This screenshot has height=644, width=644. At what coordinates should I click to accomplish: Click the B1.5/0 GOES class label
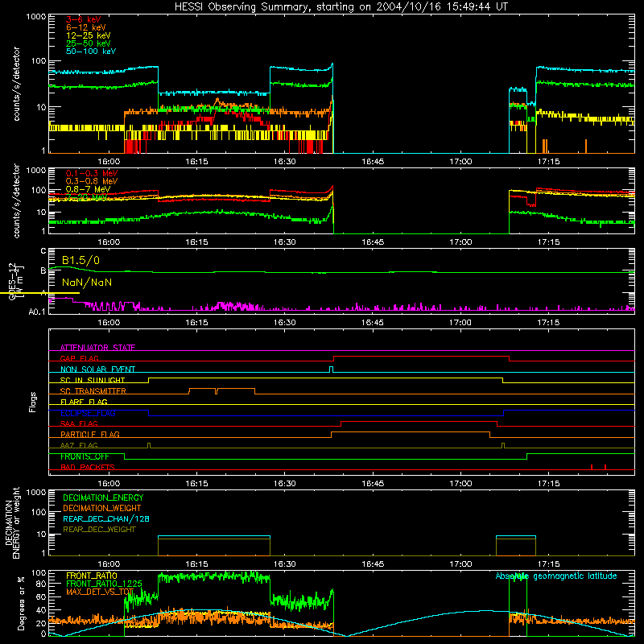80,260
